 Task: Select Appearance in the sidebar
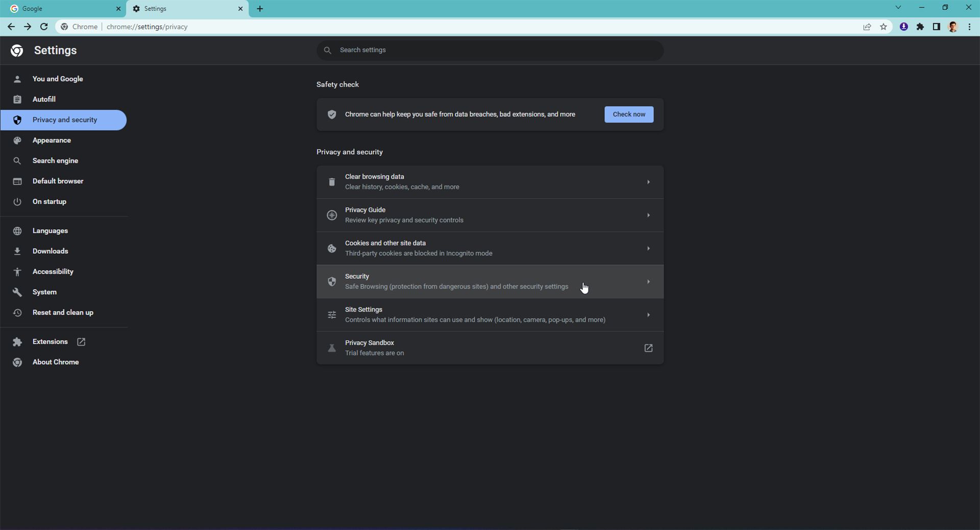tap(52, 140)
